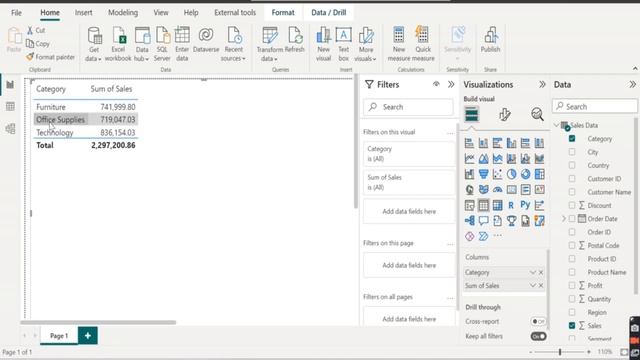Select the Python visual icon
The width and height of the screenshot is (640, 360).
pyautogui.click(x=525, y=205)
